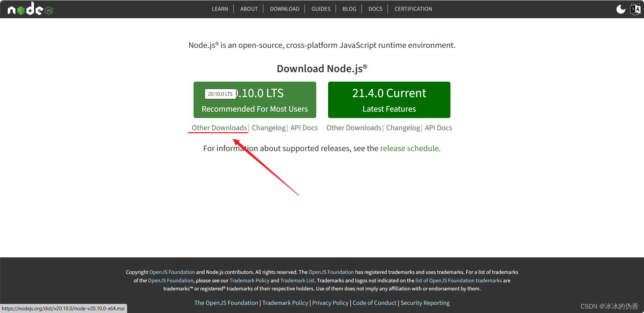Open the footer Trademark Policy link
644x313 pixels.
[285, 303]
